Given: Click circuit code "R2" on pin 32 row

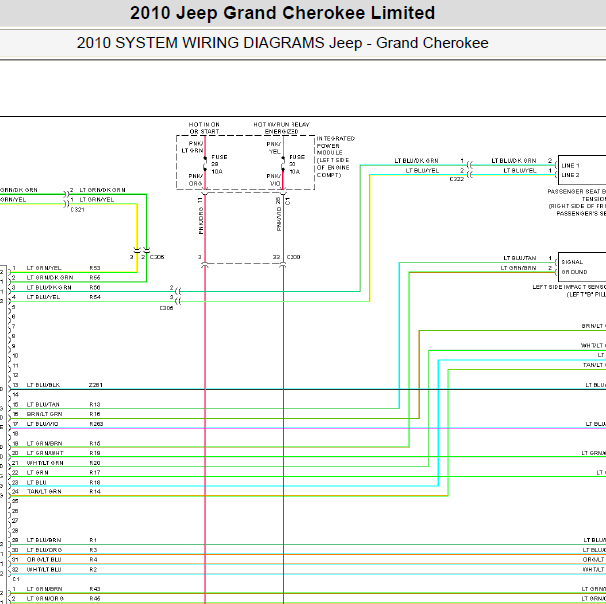Looking at the screenshot, I should pos(93,569).
